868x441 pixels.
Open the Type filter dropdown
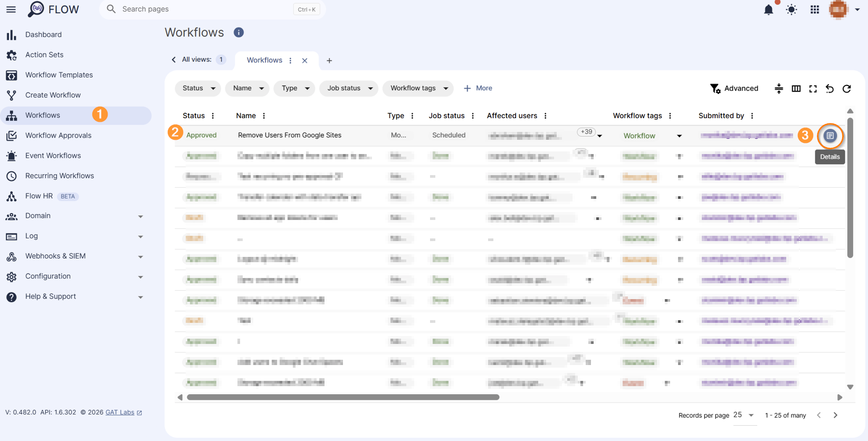point(294,88)
